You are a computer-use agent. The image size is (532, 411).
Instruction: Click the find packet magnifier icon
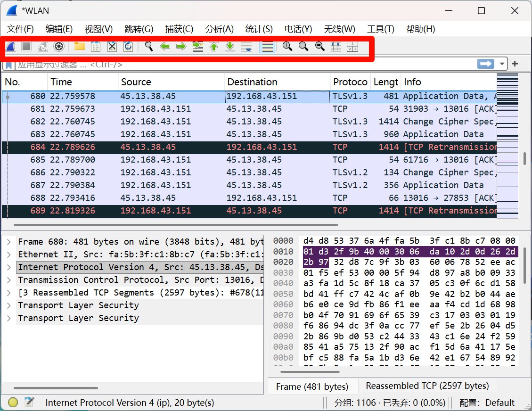click(x=149, y=46)
